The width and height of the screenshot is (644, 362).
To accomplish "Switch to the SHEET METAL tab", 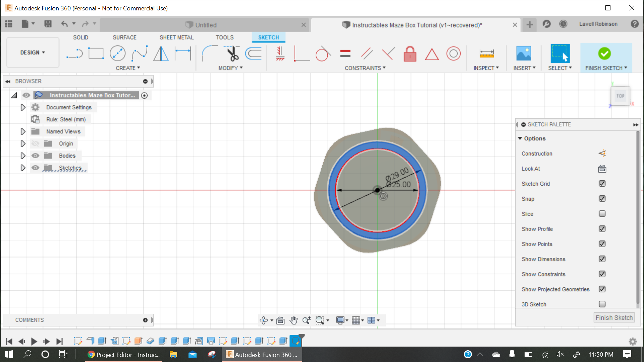I will (176, 38).
